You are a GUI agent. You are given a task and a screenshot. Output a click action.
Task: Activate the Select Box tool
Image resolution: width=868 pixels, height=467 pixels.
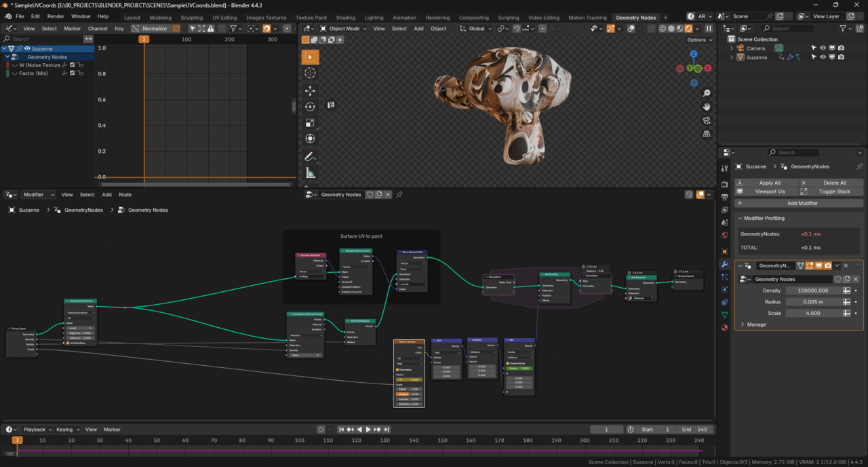pos(310,57)
